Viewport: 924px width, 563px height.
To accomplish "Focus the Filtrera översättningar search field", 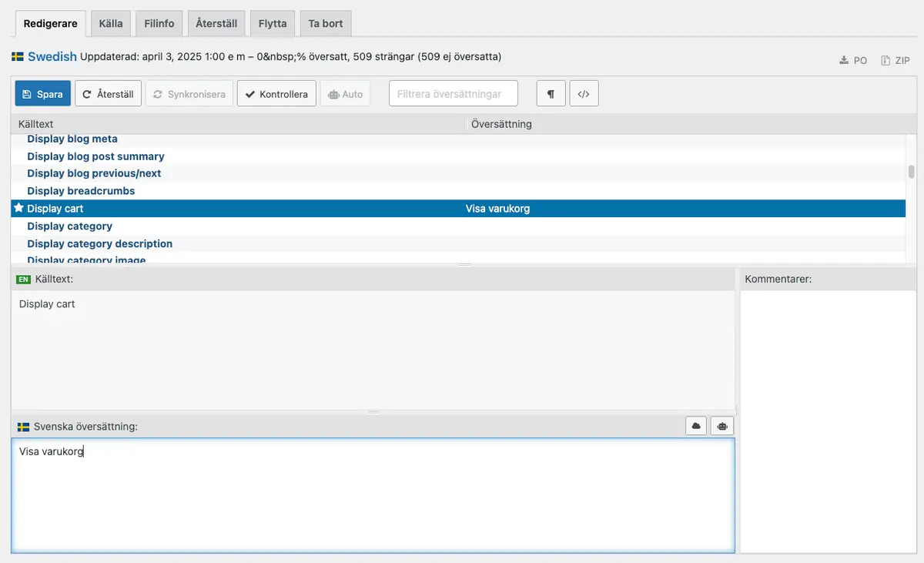I will click(453, 94).
